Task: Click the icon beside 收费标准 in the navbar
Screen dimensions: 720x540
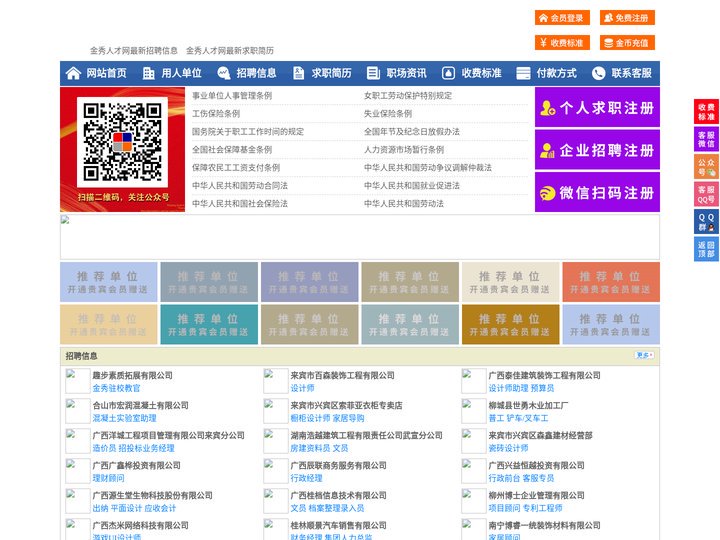Action: [x=448, y=73]
